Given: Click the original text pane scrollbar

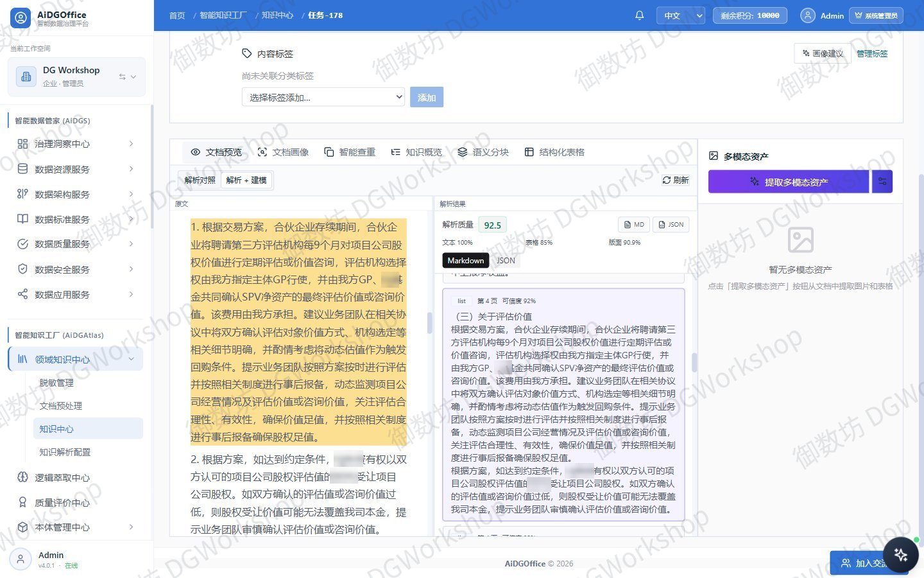Looking at the screenshot, I should 430,322.
